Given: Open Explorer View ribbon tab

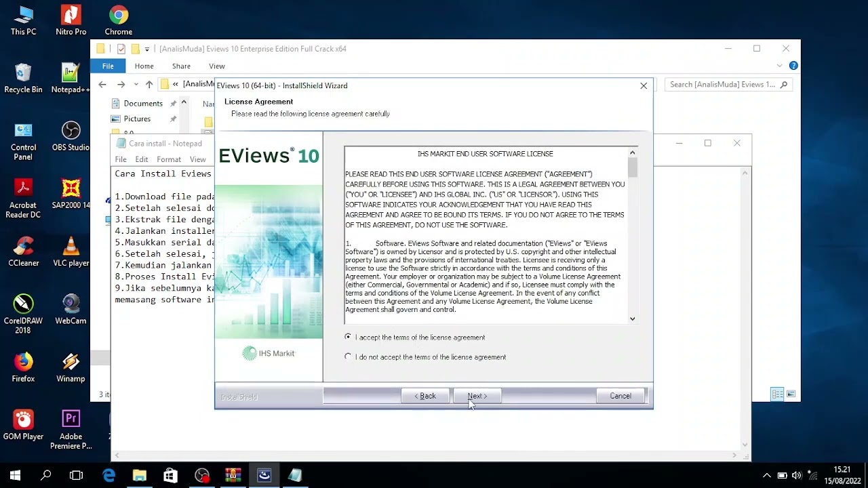Looking at the screenshot, I should 217,66.
